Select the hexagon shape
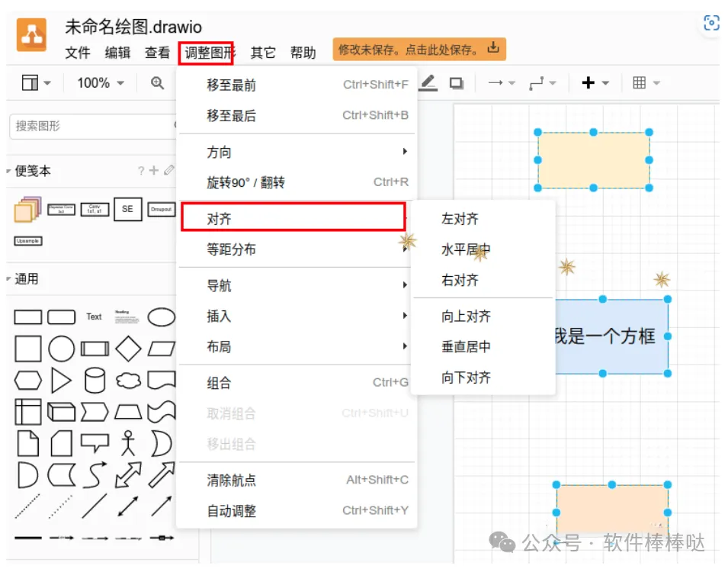This screenshot has width=728, height=572. click(28, 380)
